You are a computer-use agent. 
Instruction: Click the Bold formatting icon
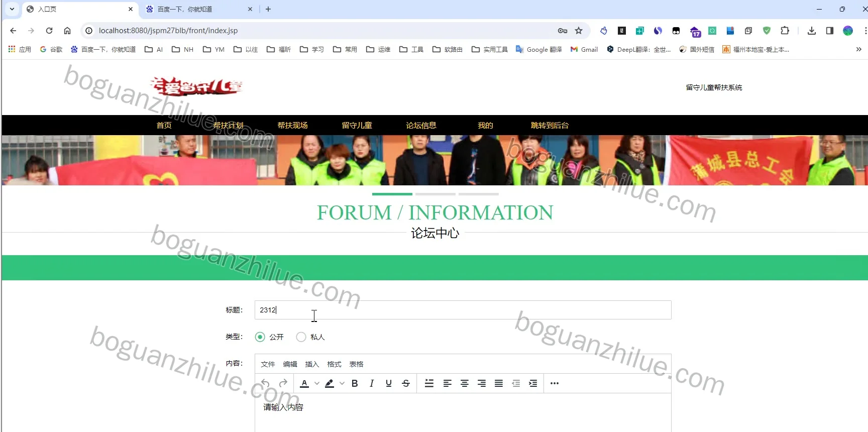(355, 383)
